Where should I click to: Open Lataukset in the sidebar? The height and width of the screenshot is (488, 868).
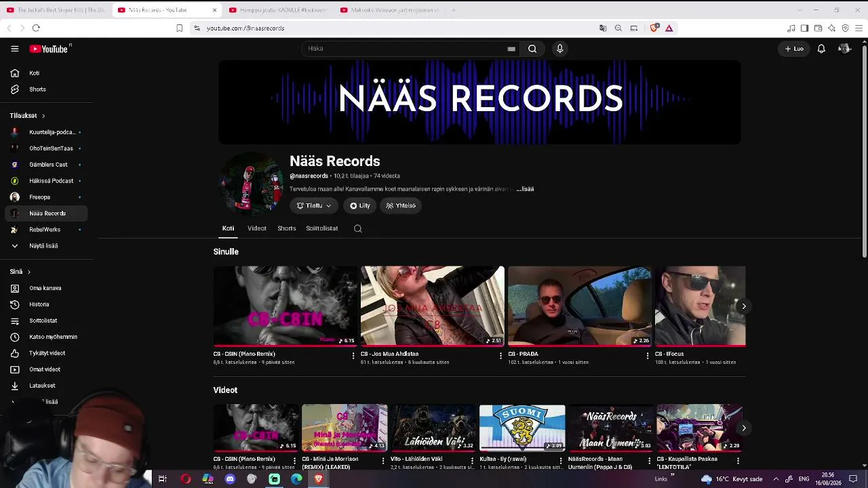coord(46,386)
